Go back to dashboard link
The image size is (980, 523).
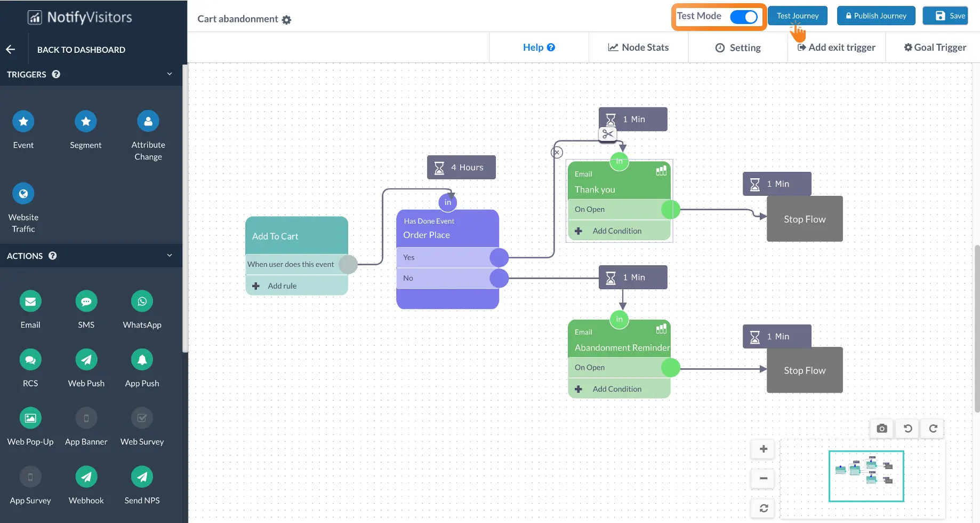[81, 50]
